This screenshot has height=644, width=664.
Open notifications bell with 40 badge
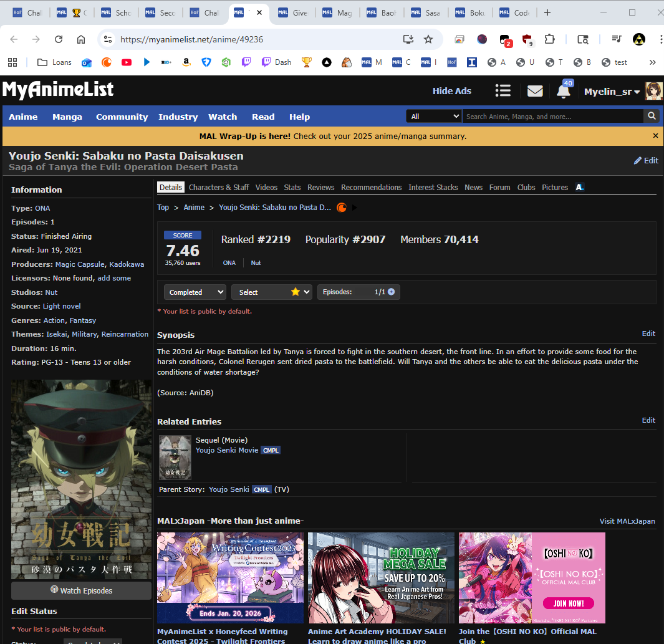click(x=564, y=90)
